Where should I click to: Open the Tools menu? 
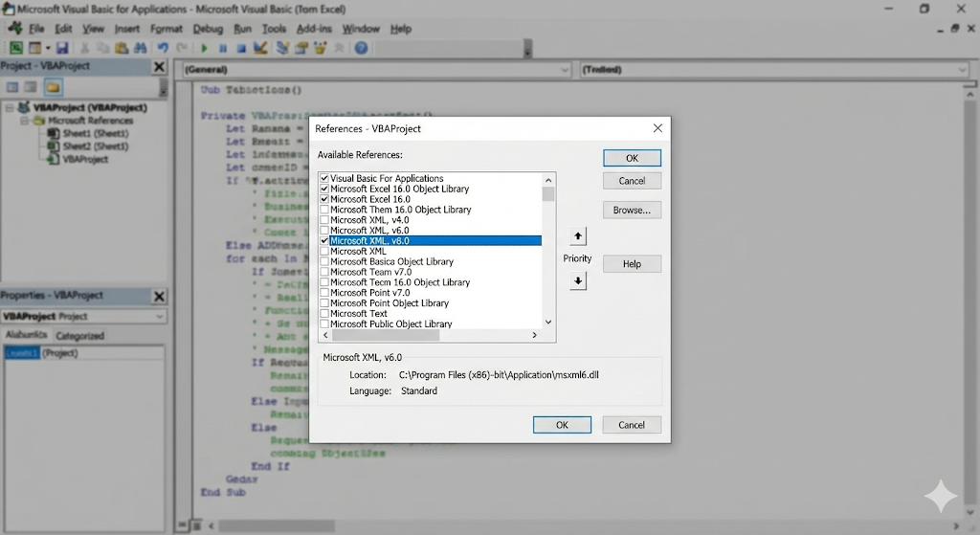click(274, 29)
